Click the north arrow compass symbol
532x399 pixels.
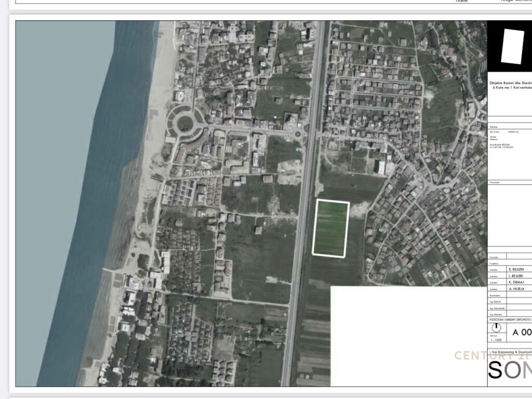coord(496,328)
